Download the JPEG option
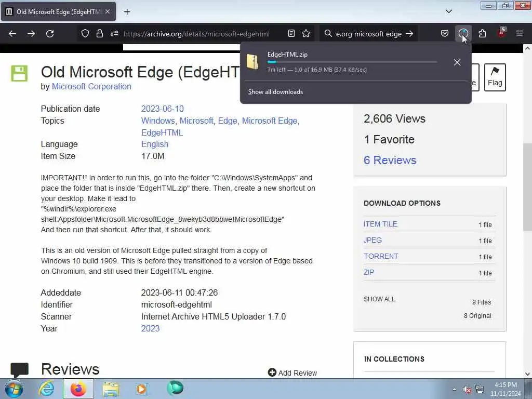Screen dimensions: 532x399 point(373,240)
